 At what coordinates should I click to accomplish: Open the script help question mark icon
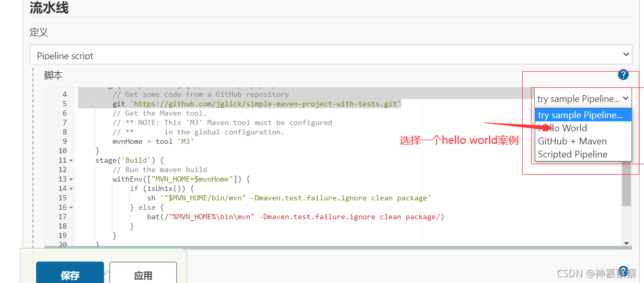(x=623, y=75)
